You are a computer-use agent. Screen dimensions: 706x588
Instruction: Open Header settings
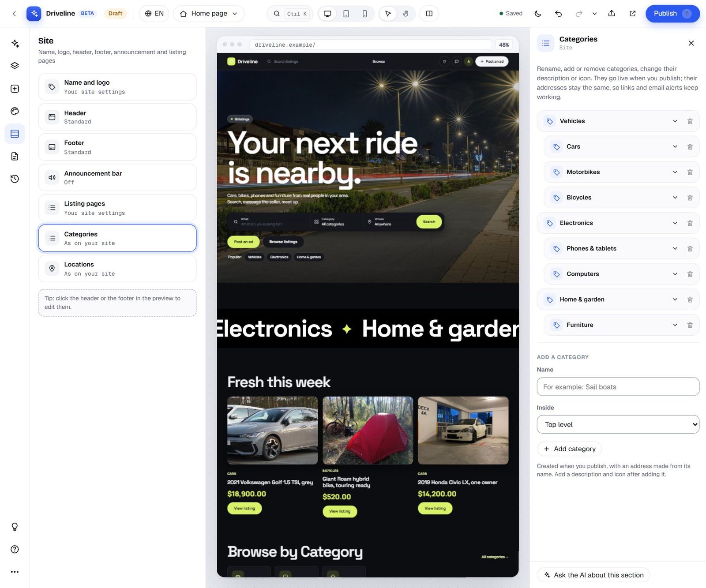[117, 117]
